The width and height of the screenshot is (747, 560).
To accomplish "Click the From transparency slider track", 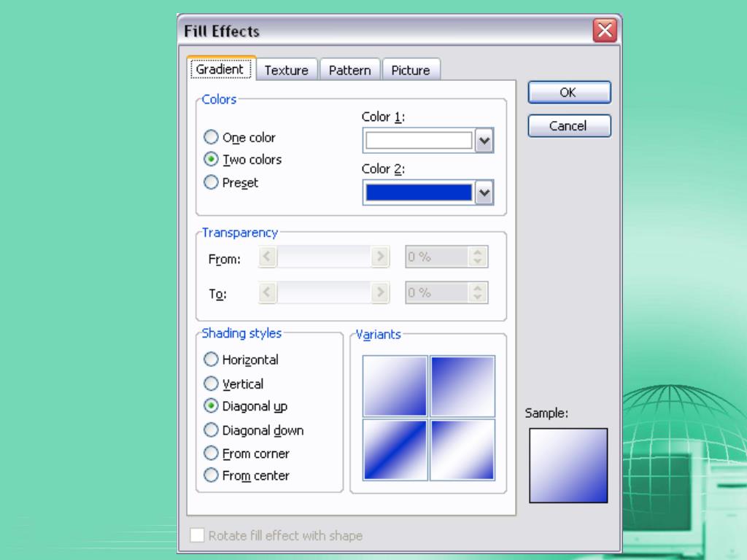I will [323, 257].
